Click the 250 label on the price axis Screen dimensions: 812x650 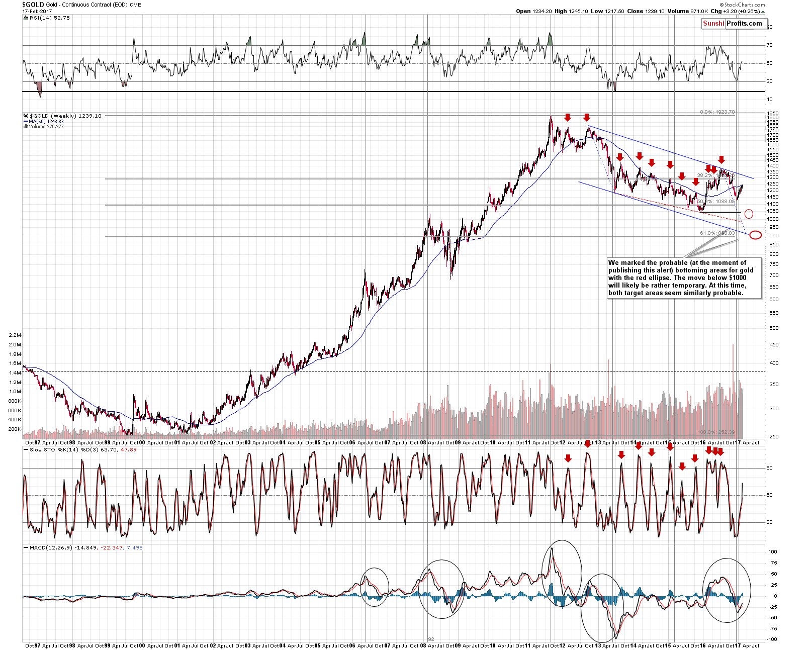(x=774, y=437)
